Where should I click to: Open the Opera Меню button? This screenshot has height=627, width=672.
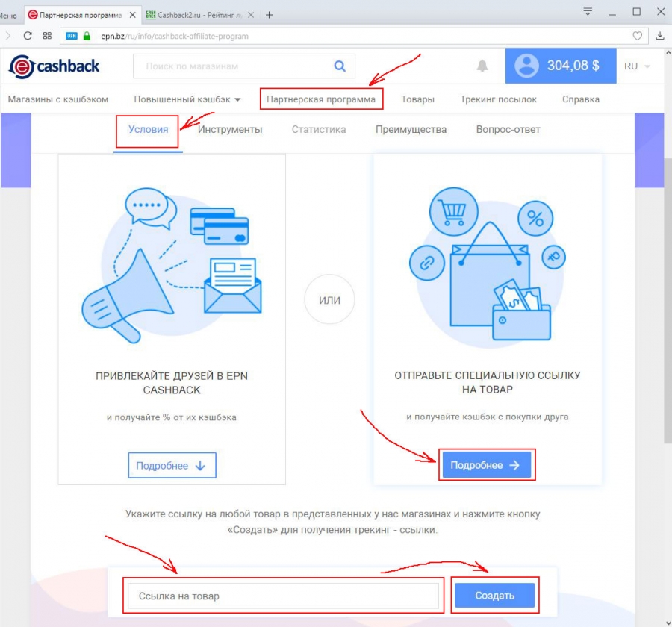[x=8, y=16]
